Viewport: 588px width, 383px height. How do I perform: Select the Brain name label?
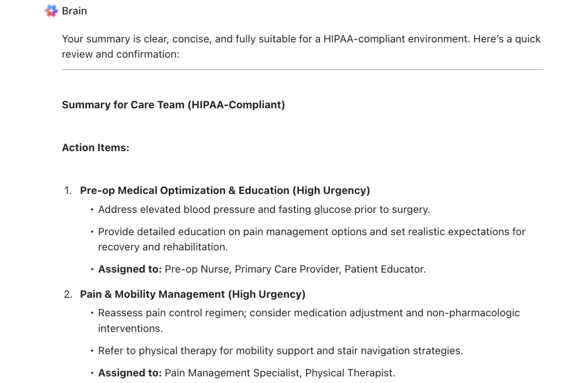(74, 11)
